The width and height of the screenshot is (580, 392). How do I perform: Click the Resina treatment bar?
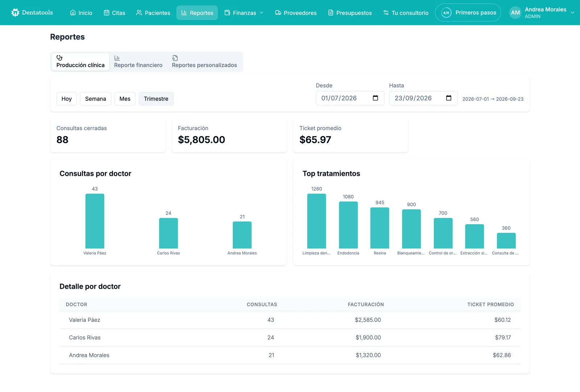(x=380, y=228)
